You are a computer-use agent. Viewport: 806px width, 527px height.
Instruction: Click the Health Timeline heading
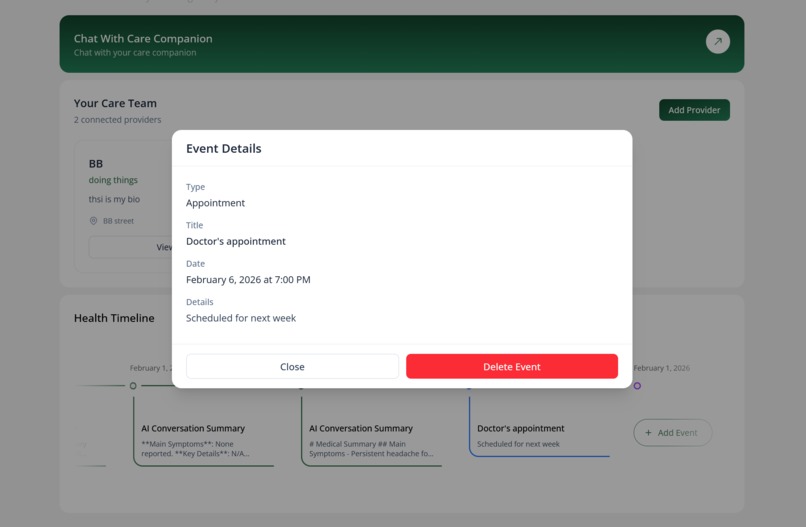pyautogui.click(x=114, y=318)
